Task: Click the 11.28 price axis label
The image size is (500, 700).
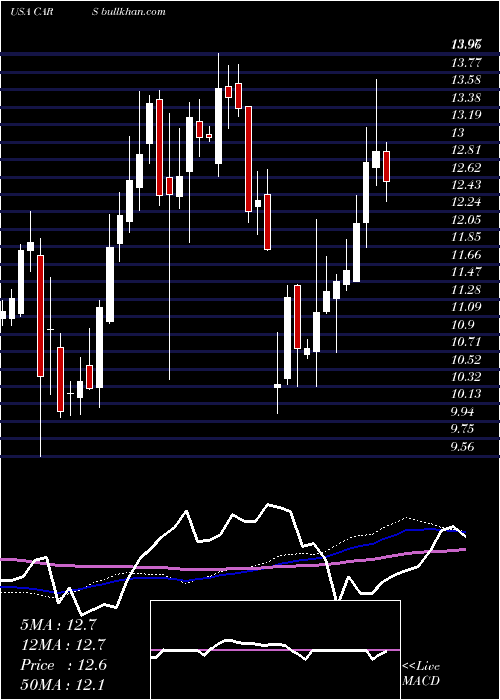Action: pos(466,290)
